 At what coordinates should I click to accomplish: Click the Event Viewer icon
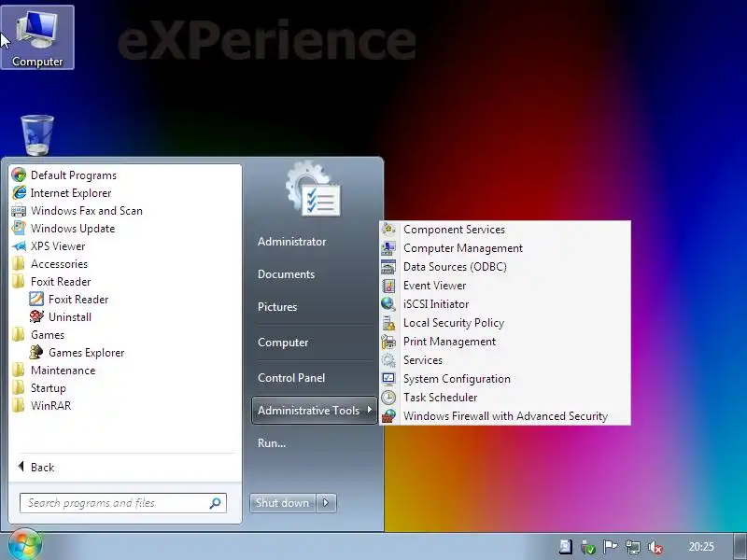(388, 286)
